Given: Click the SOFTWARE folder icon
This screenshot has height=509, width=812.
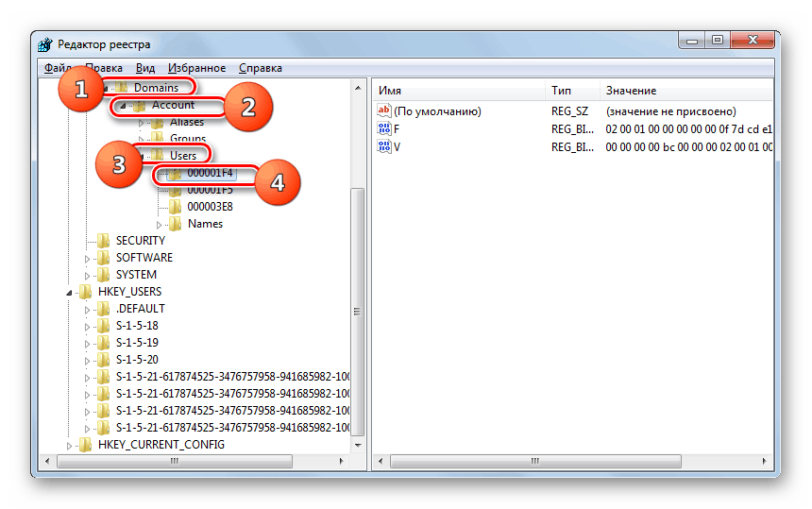Looking at the screenshot, I should point(104,258).
